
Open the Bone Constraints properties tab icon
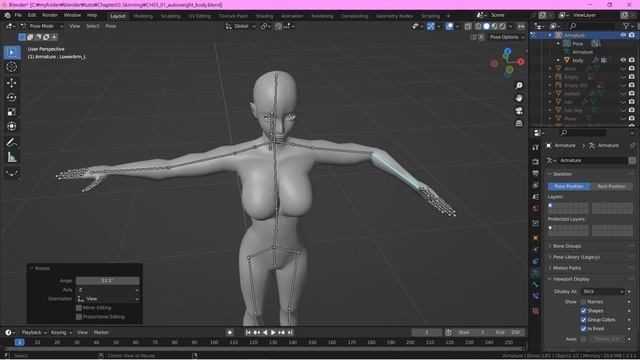click(536, 296)
